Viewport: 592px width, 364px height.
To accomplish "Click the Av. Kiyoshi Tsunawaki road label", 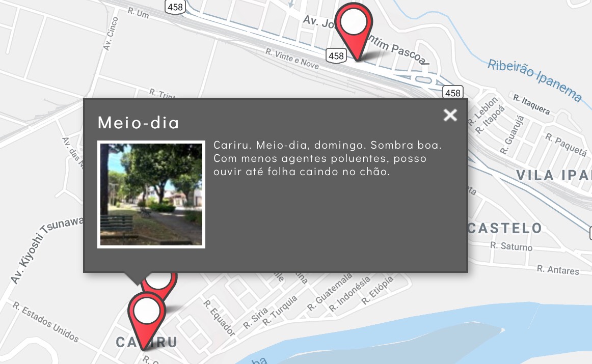I will coord(46,249).
